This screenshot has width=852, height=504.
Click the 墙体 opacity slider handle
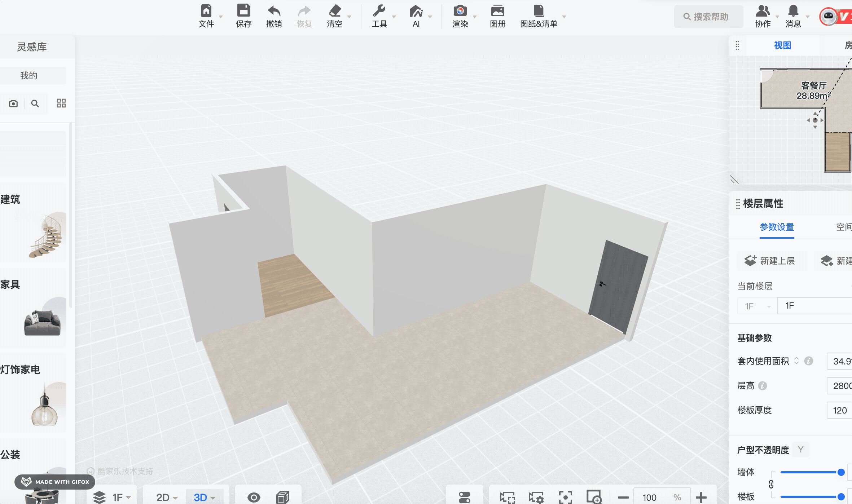[x=841, y=472]
